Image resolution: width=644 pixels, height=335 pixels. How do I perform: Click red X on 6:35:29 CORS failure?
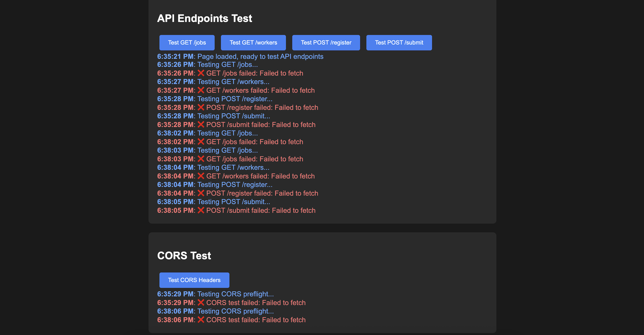coord(201,302)
